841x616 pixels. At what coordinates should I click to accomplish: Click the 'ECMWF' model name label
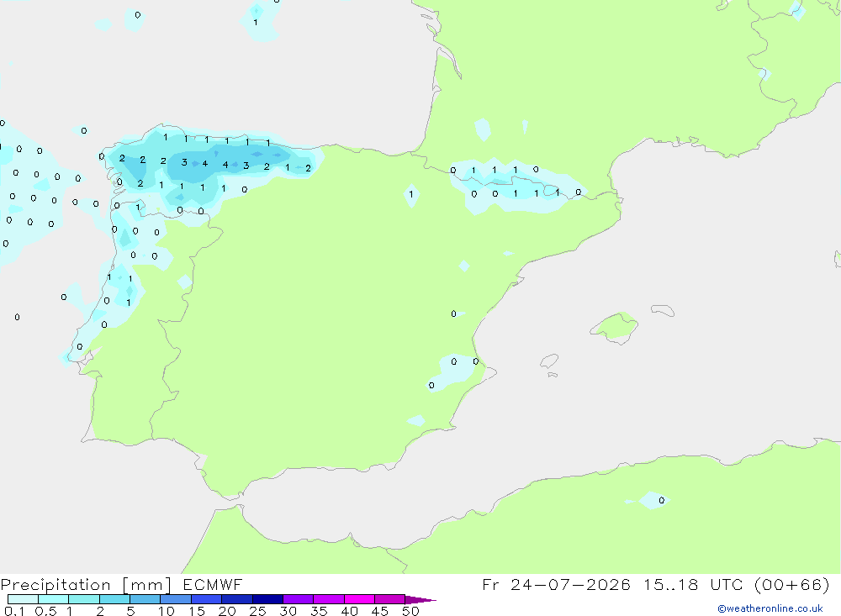(x=213, y=584)
